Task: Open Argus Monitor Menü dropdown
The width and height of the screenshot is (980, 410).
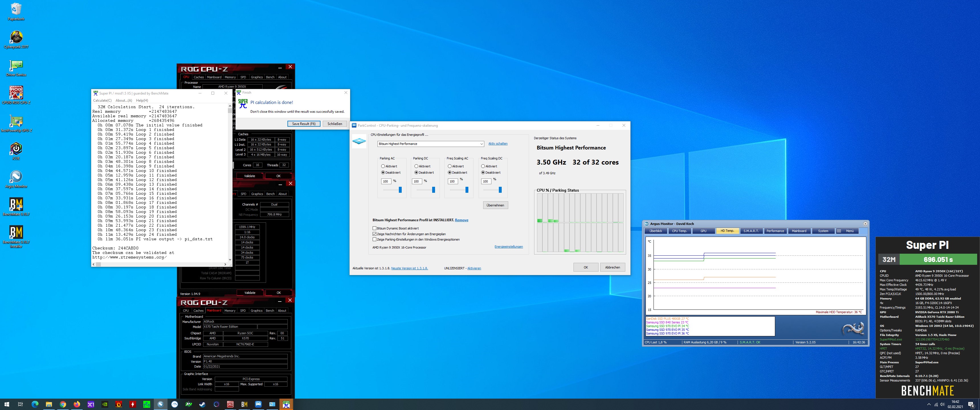Action: point(847,231)
